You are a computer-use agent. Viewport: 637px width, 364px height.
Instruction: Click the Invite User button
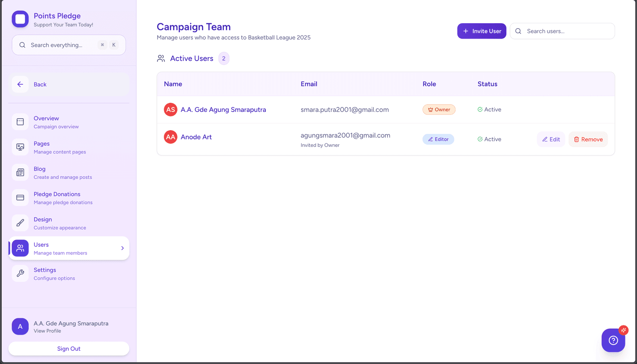tap(481, 31)
